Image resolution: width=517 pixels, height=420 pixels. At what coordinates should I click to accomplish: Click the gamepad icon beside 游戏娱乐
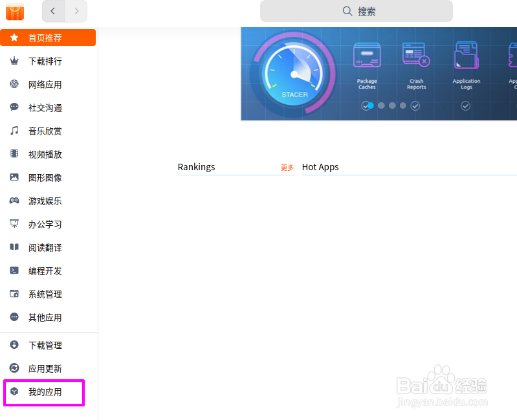coord(14,201)
